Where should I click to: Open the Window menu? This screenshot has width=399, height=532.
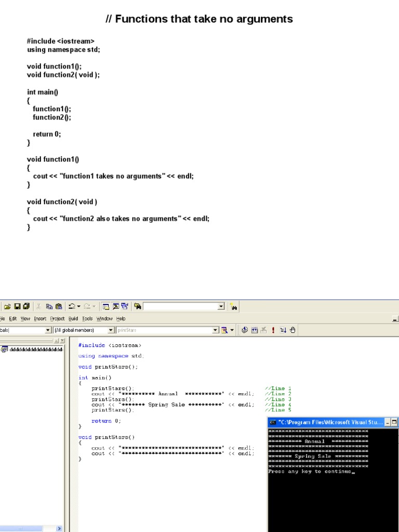(104, 318)
